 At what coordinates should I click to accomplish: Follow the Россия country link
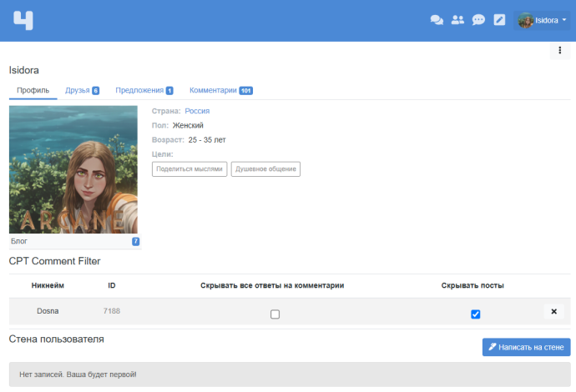click(197, 111)
